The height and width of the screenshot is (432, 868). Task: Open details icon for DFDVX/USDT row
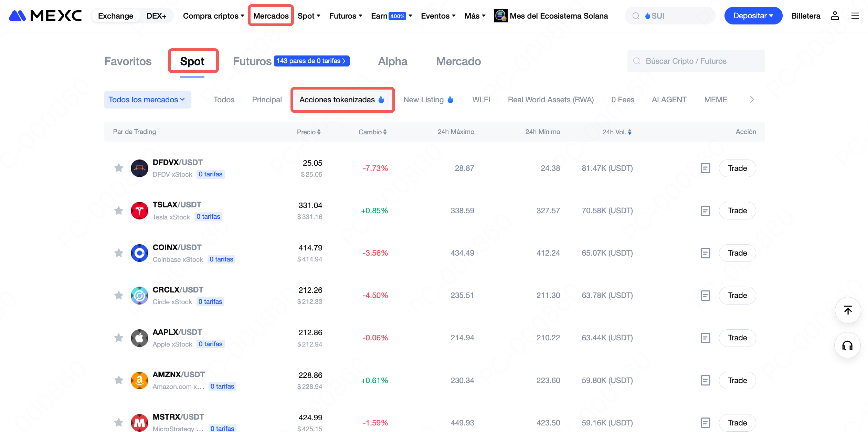pos(706,168)
